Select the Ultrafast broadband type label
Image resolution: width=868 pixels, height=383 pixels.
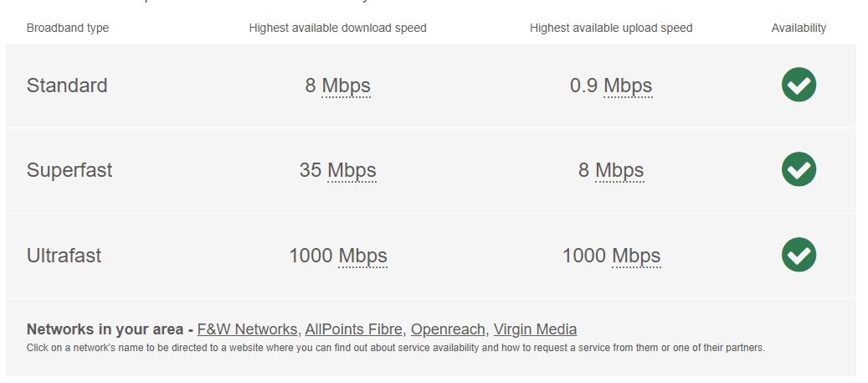64,256
